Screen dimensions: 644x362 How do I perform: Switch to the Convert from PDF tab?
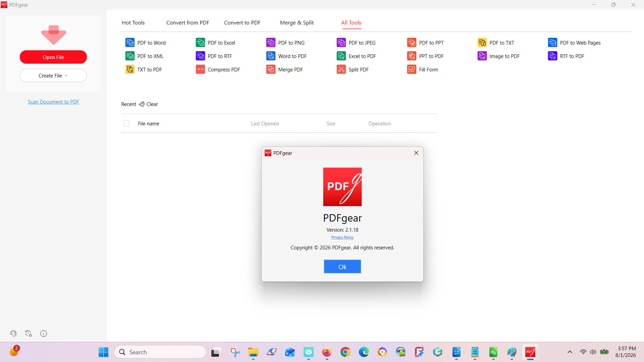click(x=188, y=23)
